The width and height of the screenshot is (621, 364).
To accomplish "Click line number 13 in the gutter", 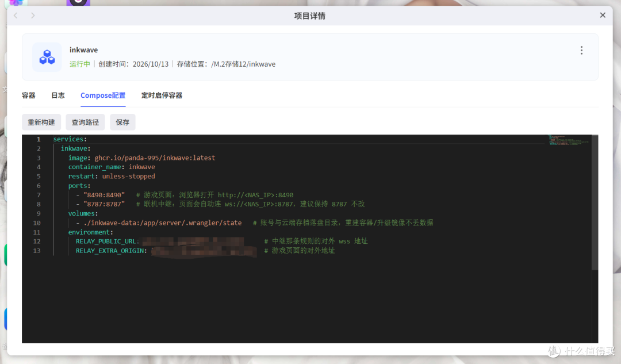I will (37, 251).
